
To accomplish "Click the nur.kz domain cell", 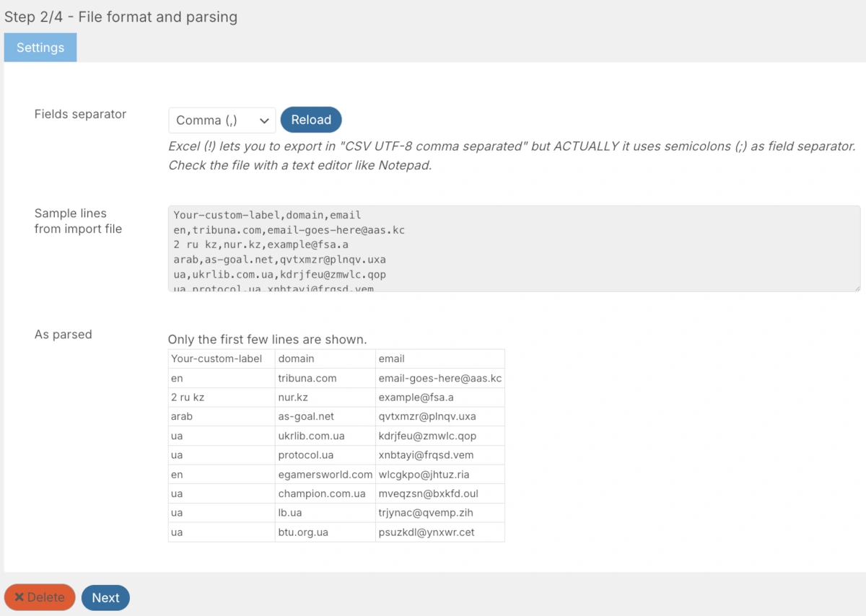I will 325,397.
